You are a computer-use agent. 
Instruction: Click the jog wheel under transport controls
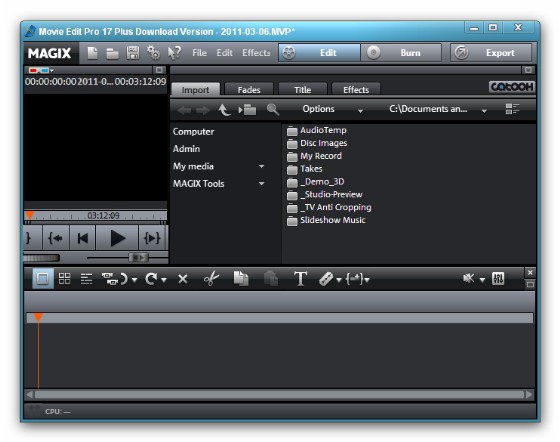point(41,257)
